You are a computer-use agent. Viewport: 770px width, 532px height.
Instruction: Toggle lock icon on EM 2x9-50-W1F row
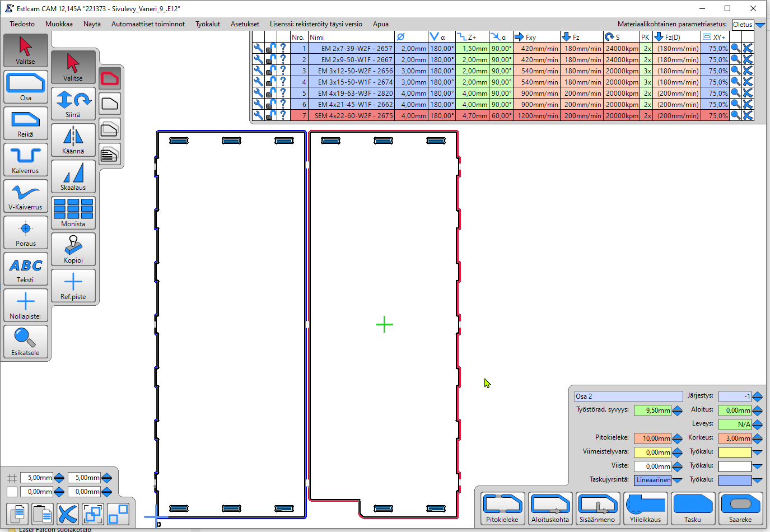[x=270, y=59]
